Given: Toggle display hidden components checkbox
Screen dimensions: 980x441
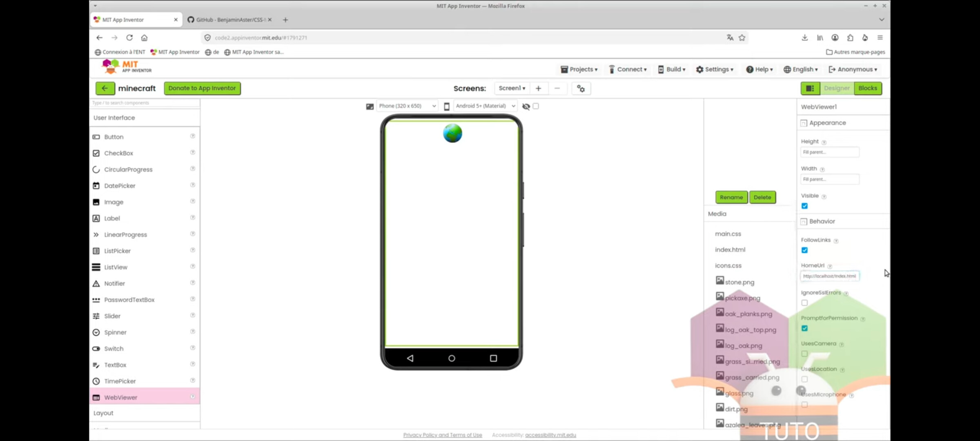Looking at the screenshot, I should [x=536, y=106].
